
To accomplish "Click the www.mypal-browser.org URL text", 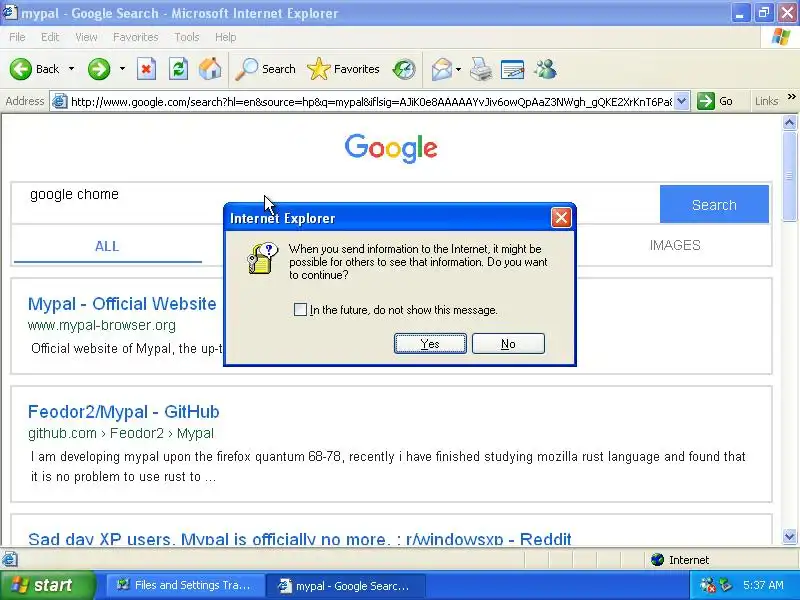I will click(102, 326).
